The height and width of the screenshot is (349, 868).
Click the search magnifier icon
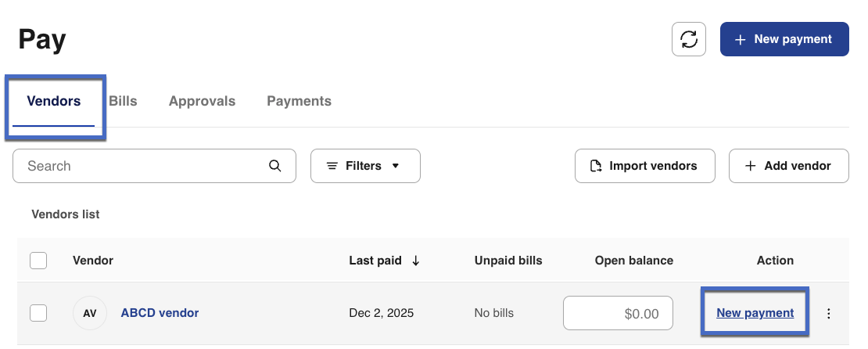tap(274, 166)
